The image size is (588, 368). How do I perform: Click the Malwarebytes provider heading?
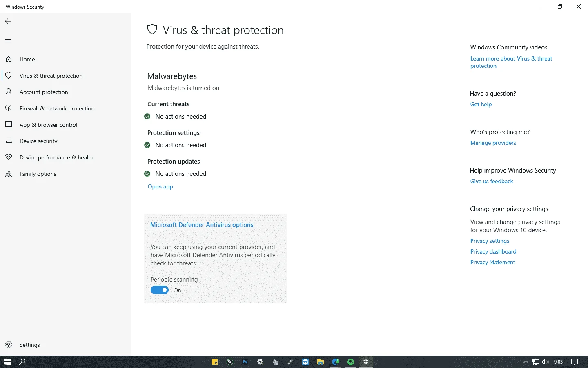pyautogui.click(x=172, y=76)
